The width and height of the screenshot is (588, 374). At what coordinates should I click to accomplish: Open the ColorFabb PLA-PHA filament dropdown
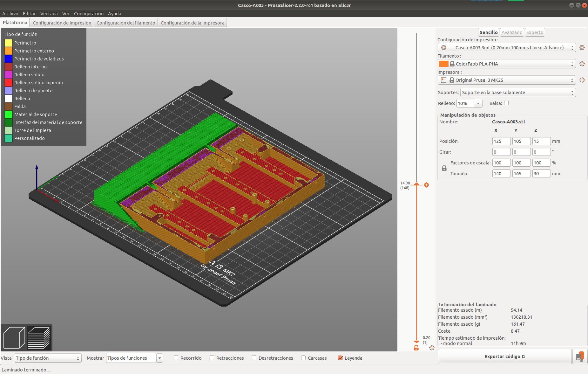tap(507, 64)
